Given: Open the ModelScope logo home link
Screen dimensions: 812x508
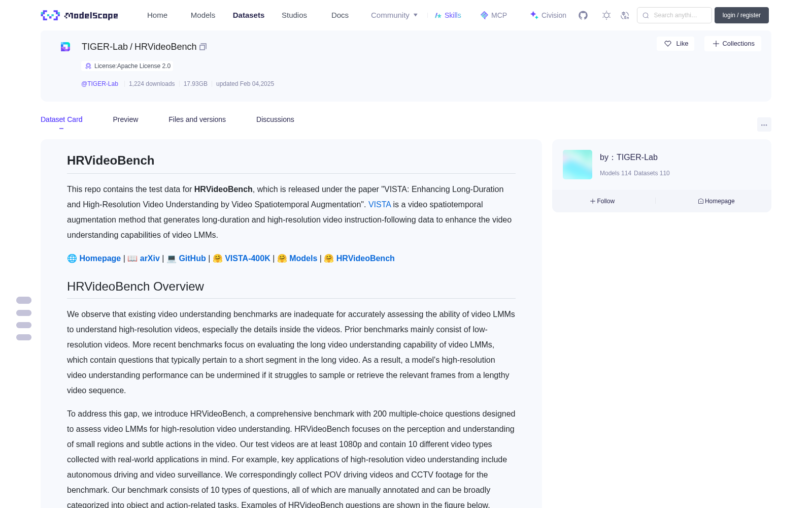Looking at the screenshot, I should pos(79,15).
